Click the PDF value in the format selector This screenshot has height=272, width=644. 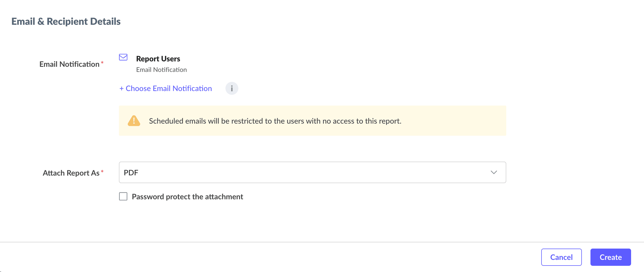tap(131, 173)
